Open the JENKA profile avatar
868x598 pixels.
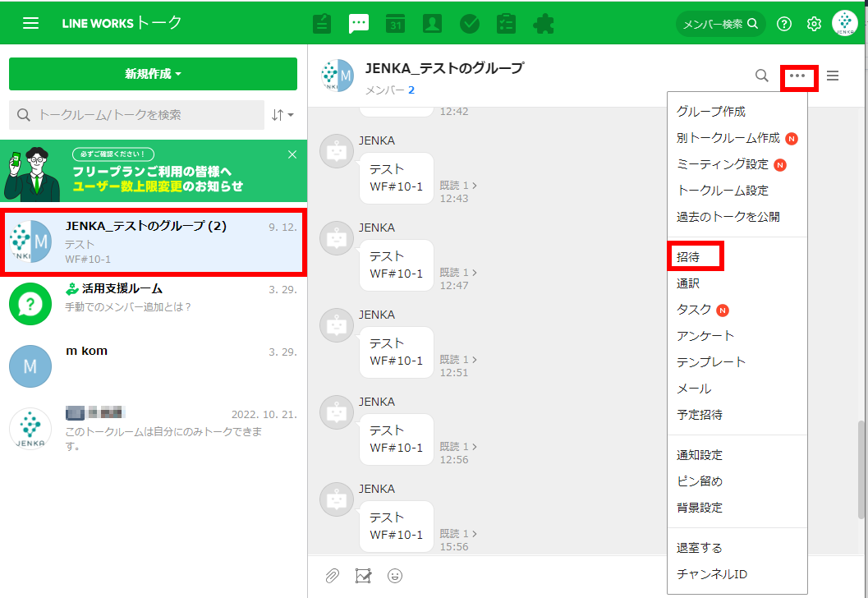[x=845, y=23]
